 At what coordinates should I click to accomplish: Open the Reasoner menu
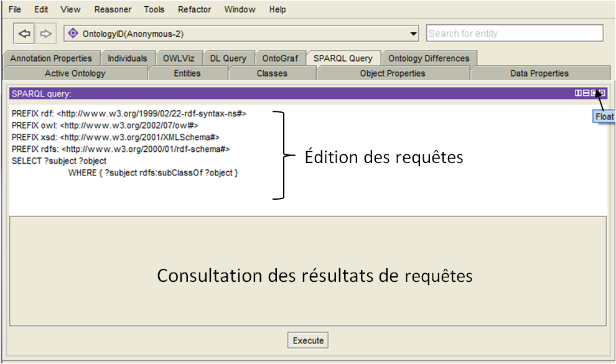pos(113,9)
